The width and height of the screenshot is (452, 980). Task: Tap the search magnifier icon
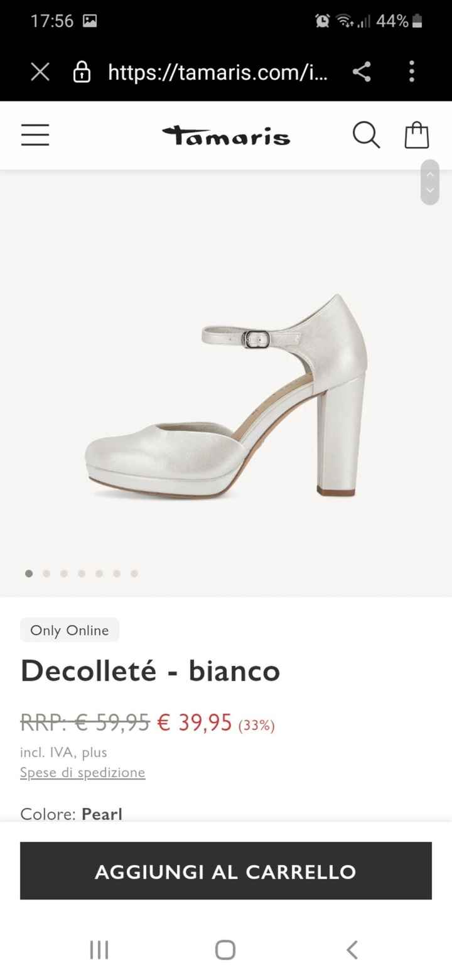tap(367, 135)
